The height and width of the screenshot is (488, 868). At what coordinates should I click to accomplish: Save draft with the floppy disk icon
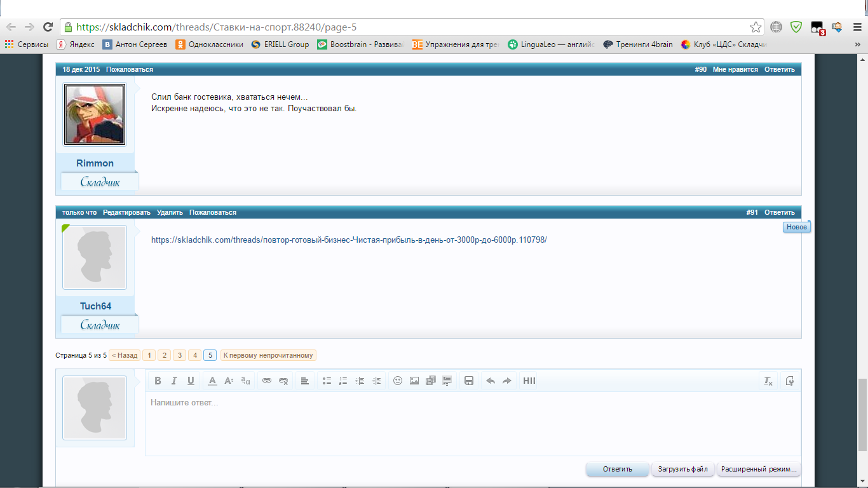[x=469, y=381]
